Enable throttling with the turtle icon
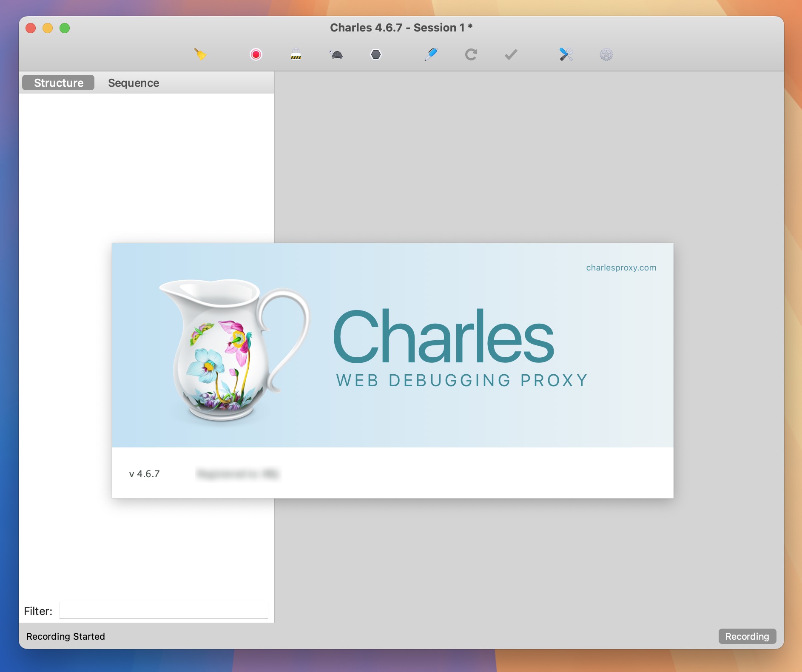 336,54
